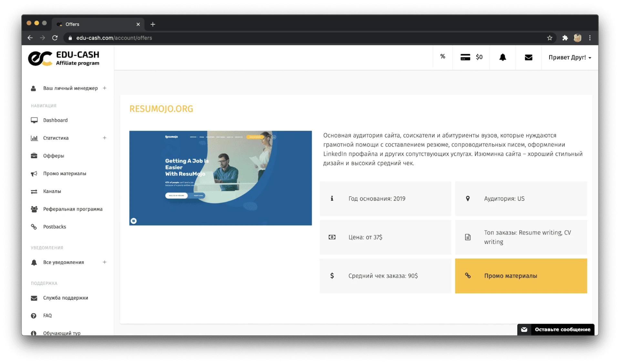Click the Аудитория: US tile
The width and height of the screenshot is (620, 364).
(x=521, y=199)
